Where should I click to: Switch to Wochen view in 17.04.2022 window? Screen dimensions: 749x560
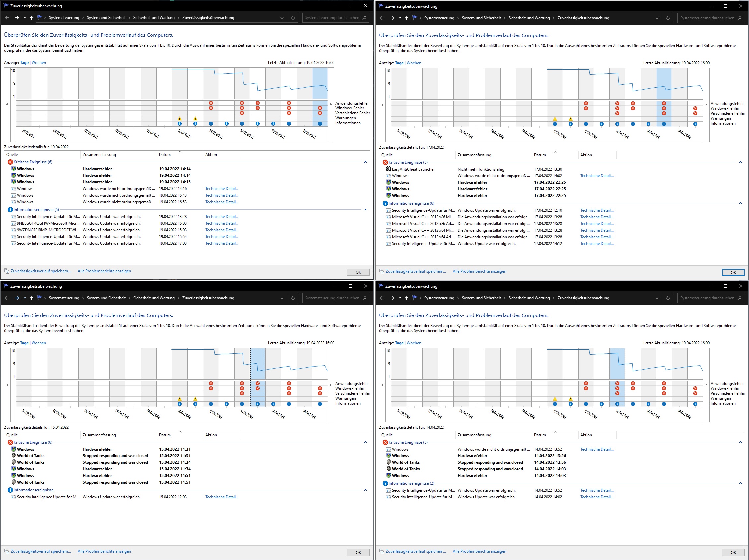point(414,63)
